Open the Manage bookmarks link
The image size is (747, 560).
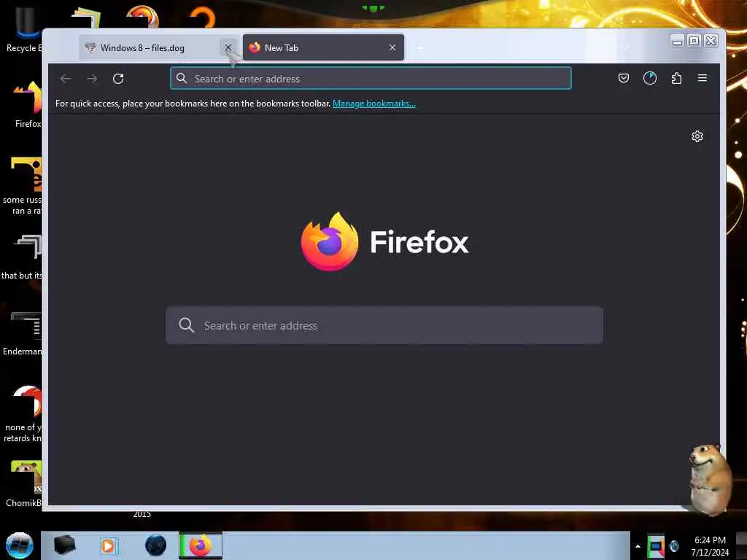point(374,104)
